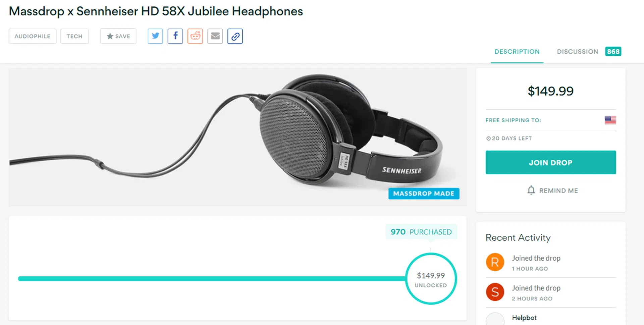Click the $149.99 Unlocked price circle
The image size is (644, 325).
click(431, 279)
